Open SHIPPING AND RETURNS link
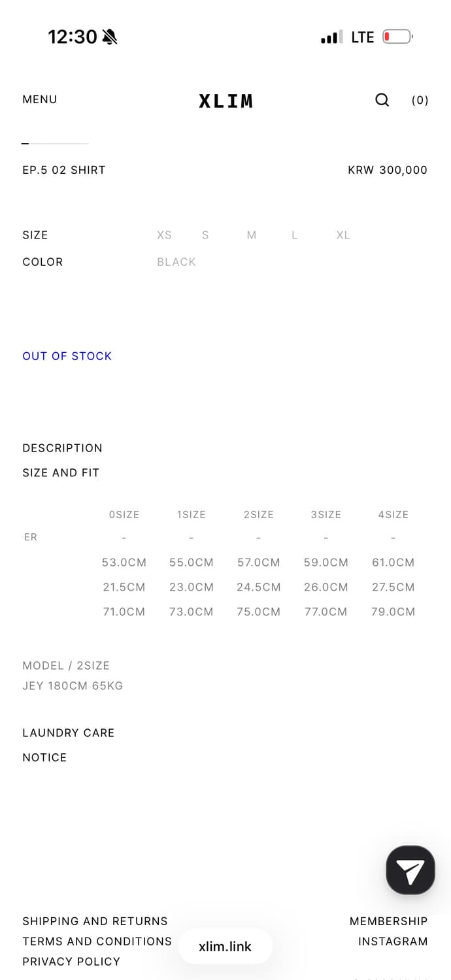The image size is (451, 980). point(95,921)
